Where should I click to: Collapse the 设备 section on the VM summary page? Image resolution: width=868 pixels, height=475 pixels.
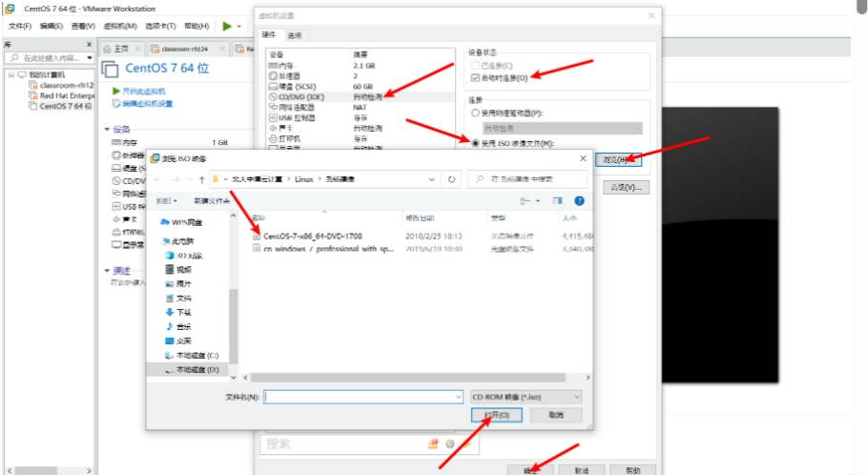point(107,130)
